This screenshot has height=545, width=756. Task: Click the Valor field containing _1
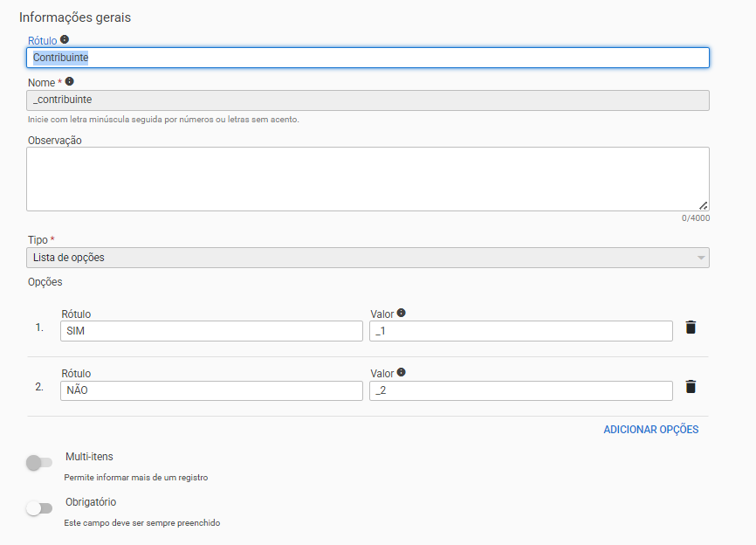[520, 331]
